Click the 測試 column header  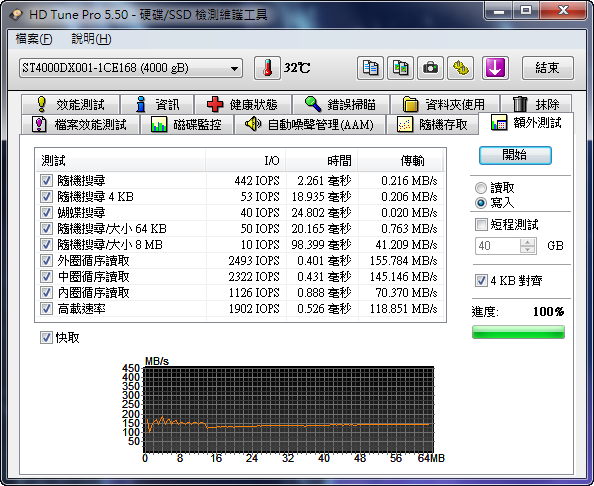(121, 161)
